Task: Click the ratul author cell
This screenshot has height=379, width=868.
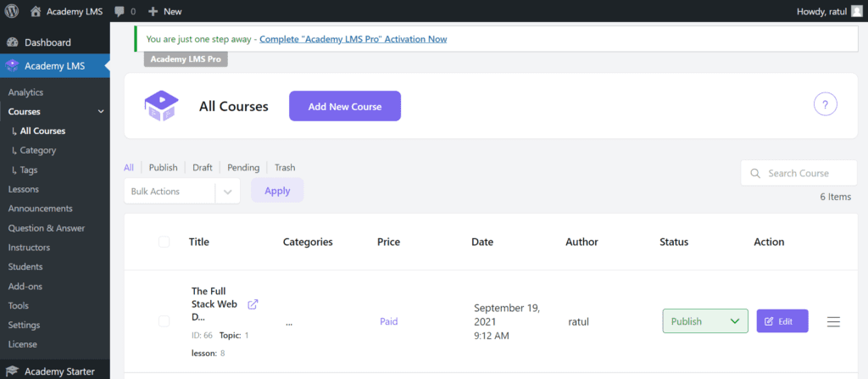Action: pos(578,321)
